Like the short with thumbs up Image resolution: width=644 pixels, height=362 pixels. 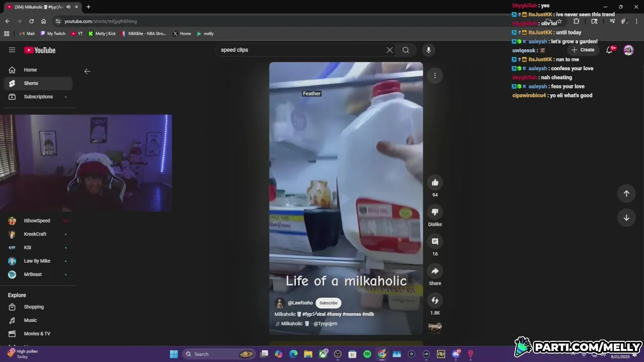click(x=435, y=183)
